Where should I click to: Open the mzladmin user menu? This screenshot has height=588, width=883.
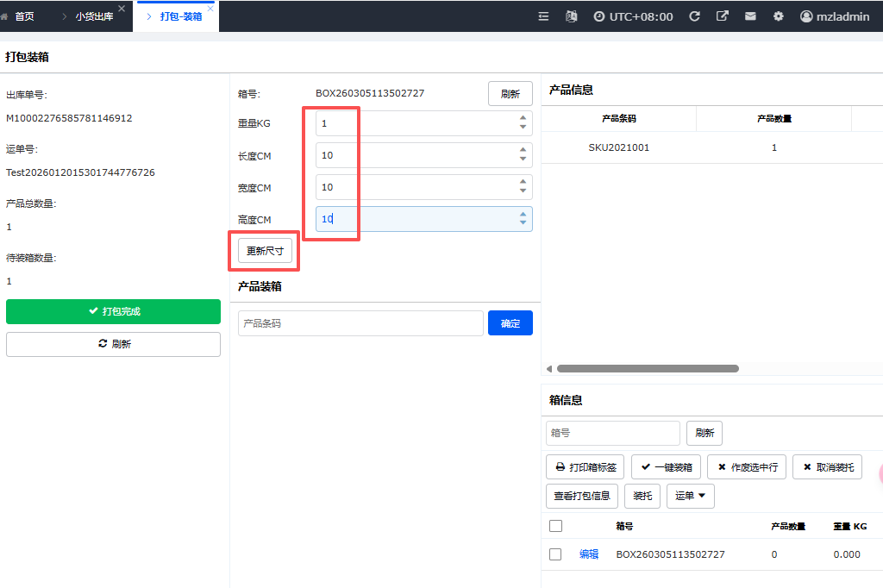(x=834, y=16)
